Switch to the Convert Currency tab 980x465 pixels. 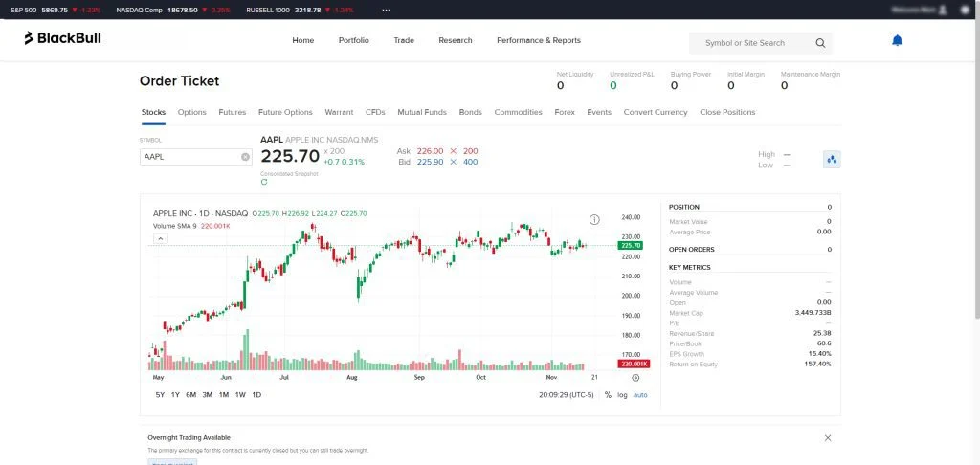click(x=656, y=113)
